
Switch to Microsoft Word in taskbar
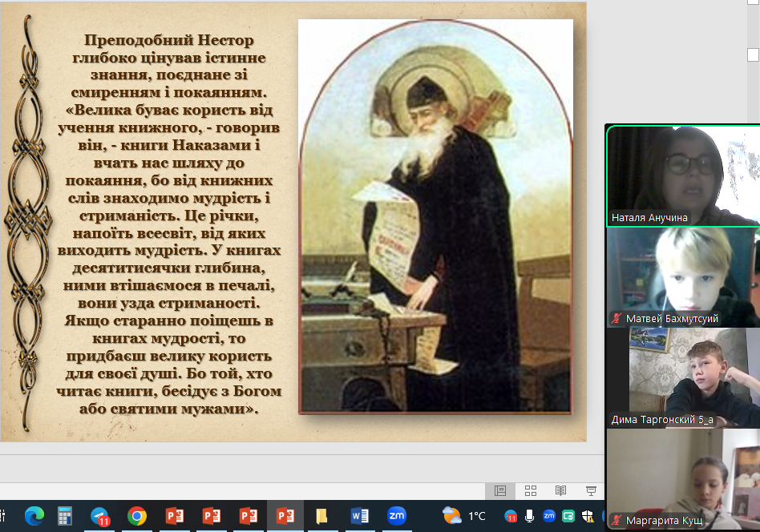pos(359,516)
